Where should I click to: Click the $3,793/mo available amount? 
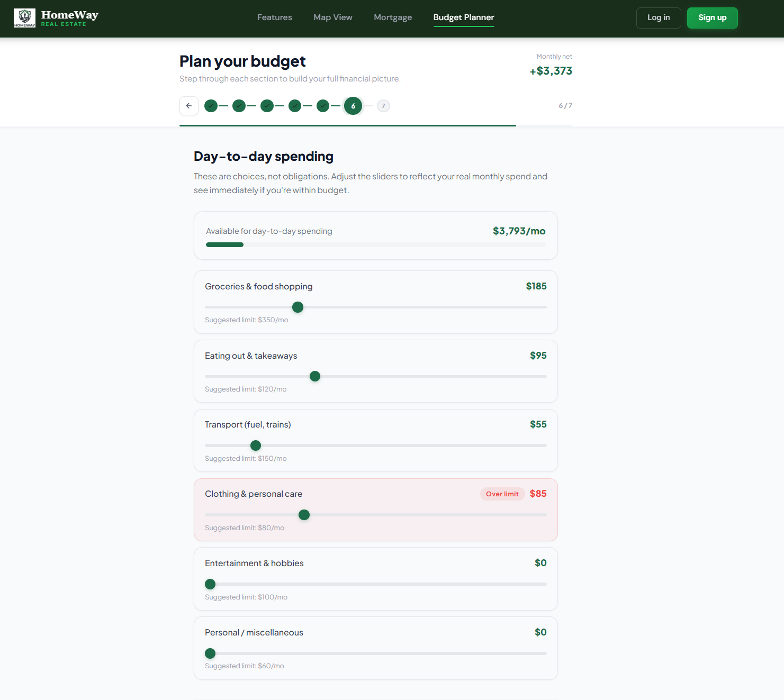(x=519, y=231)
